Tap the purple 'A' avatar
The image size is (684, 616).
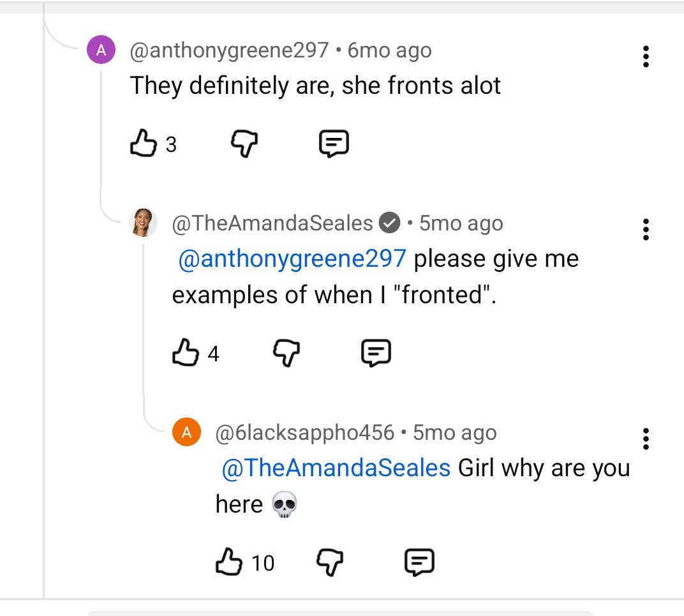point(101,50)
